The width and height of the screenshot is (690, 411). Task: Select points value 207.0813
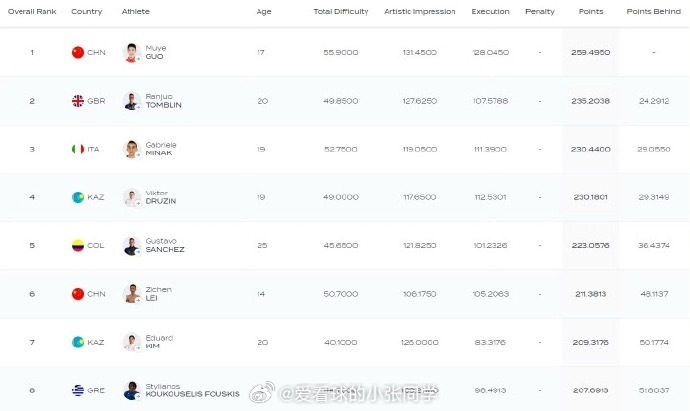click(x=591, y=390)
